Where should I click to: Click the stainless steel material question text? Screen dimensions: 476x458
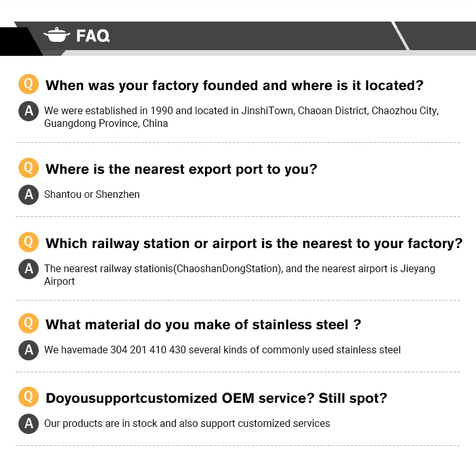203,325
